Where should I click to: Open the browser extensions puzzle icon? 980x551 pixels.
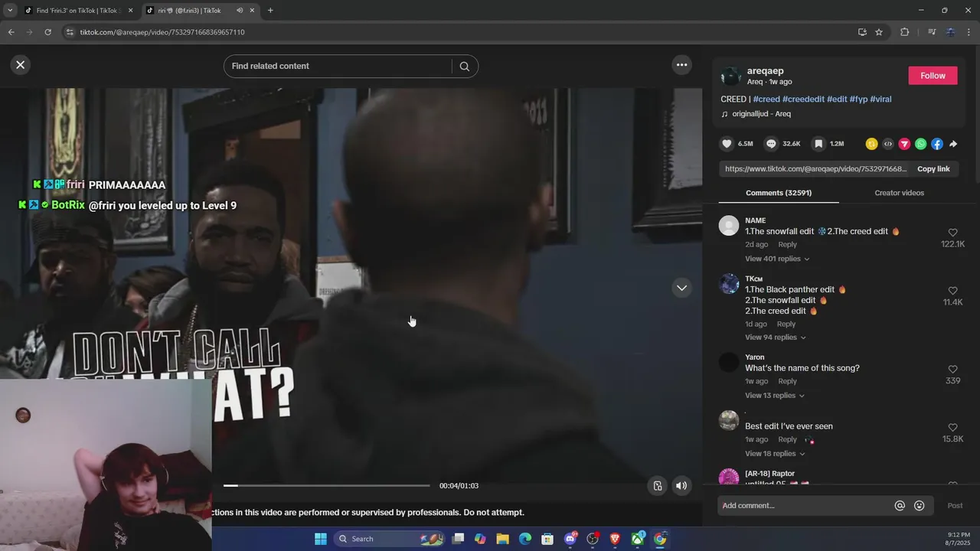(905, 32)
